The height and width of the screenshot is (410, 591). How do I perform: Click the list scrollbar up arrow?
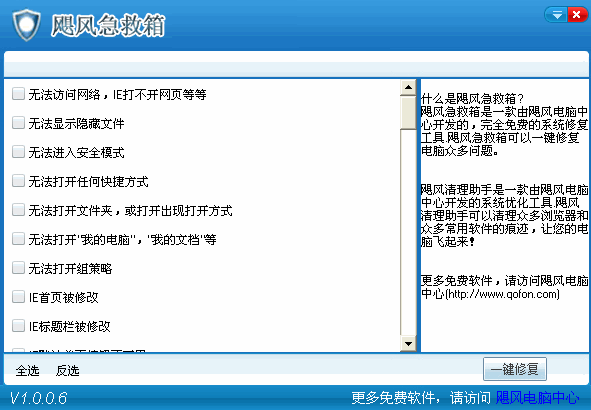pyautogui.click(x=408, y=87)
